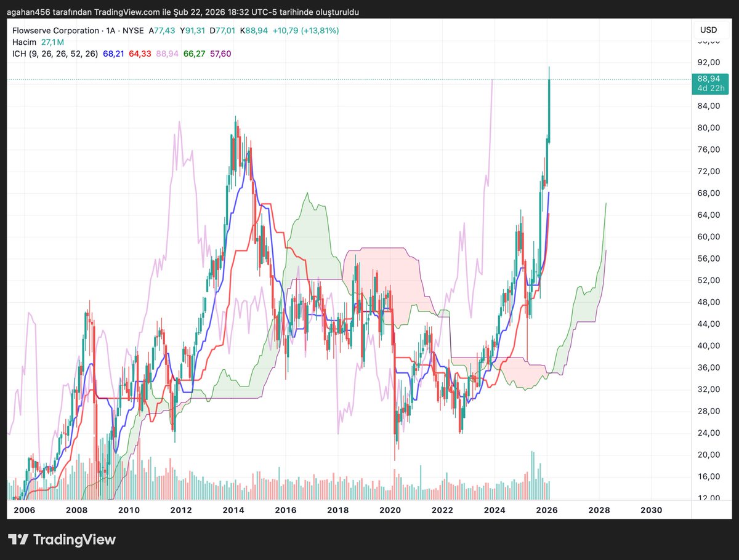Image resolution: width=739 pixels, height=560 pixels.
Task: Click the 2026 label on time axis
Action: point(547,510)
